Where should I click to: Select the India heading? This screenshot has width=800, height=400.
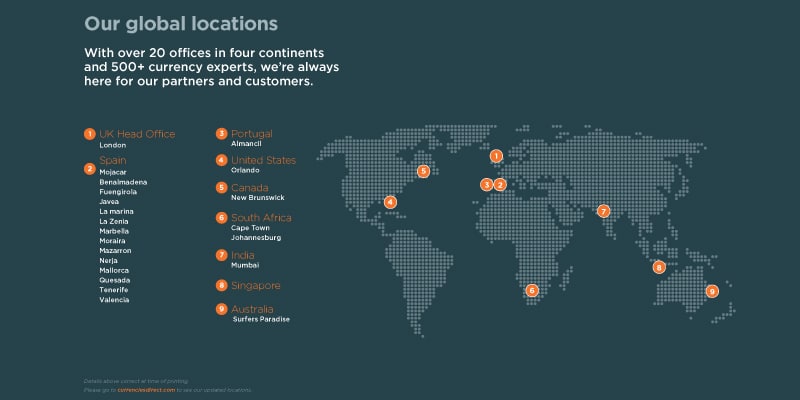click(242, 255)
